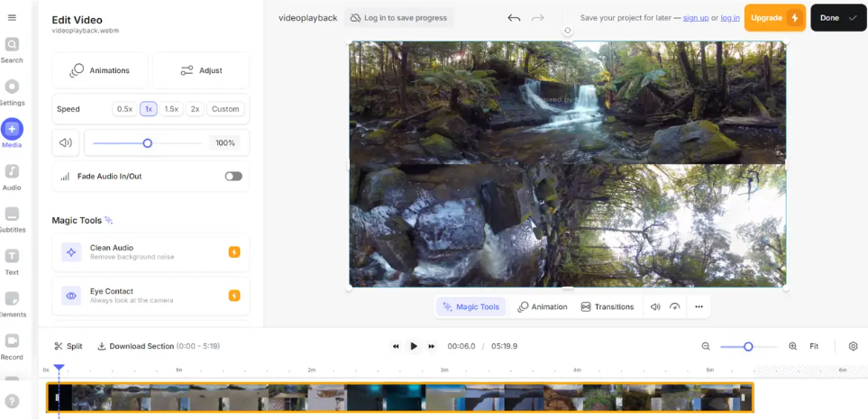Click Eye Contact premium lightning badge
Image resolution: width=868 pixels, height=420 pixels.
[234, 296]
